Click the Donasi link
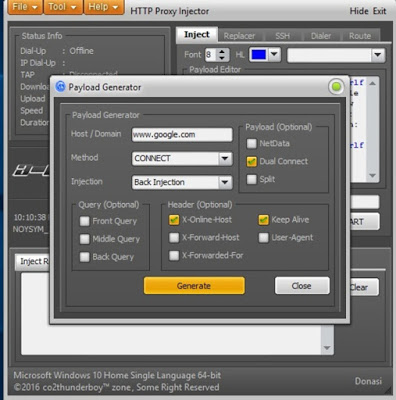Image resolution: width=396 pixels, height=400 pixels. click(x=368, y=381)
